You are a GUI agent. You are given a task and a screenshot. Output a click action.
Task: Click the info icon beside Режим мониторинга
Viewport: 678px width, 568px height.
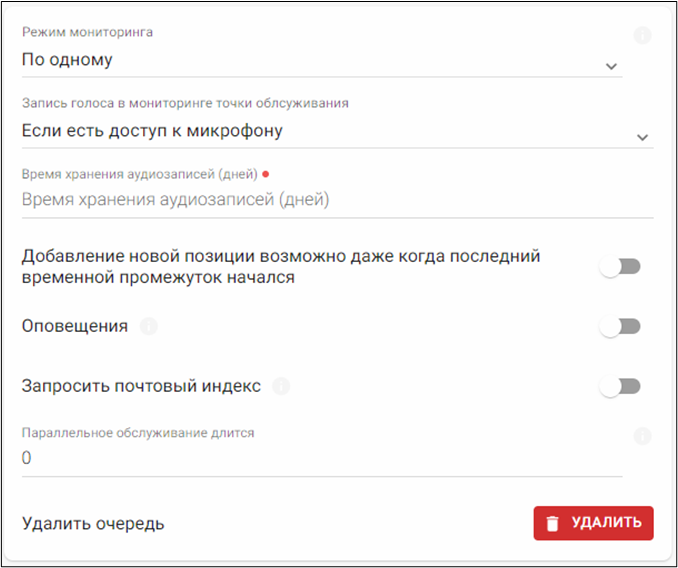pos(642,36)
